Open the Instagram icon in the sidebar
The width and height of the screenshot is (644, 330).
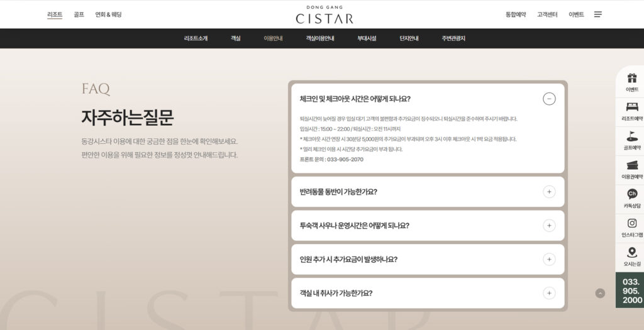coord(631,223)
